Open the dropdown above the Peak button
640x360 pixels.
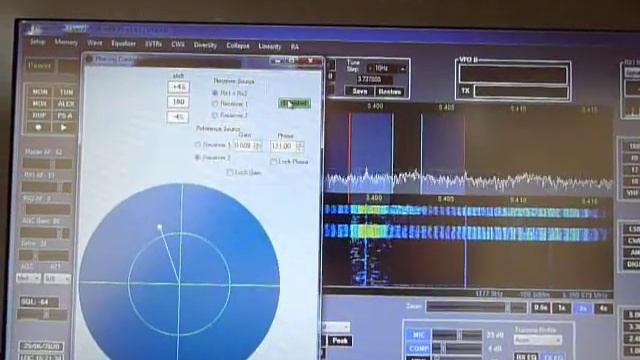(336, 327)
